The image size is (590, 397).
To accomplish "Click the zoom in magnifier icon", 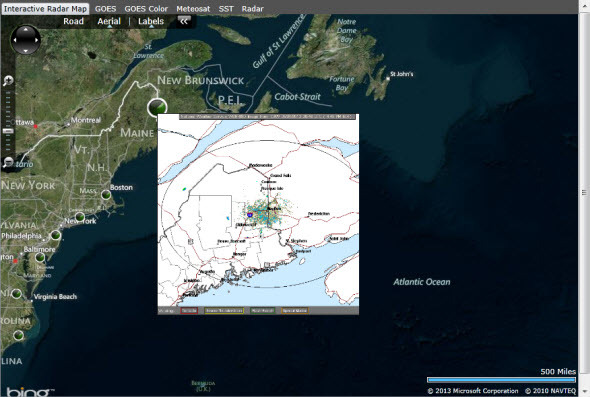I will tap(8, 80).
